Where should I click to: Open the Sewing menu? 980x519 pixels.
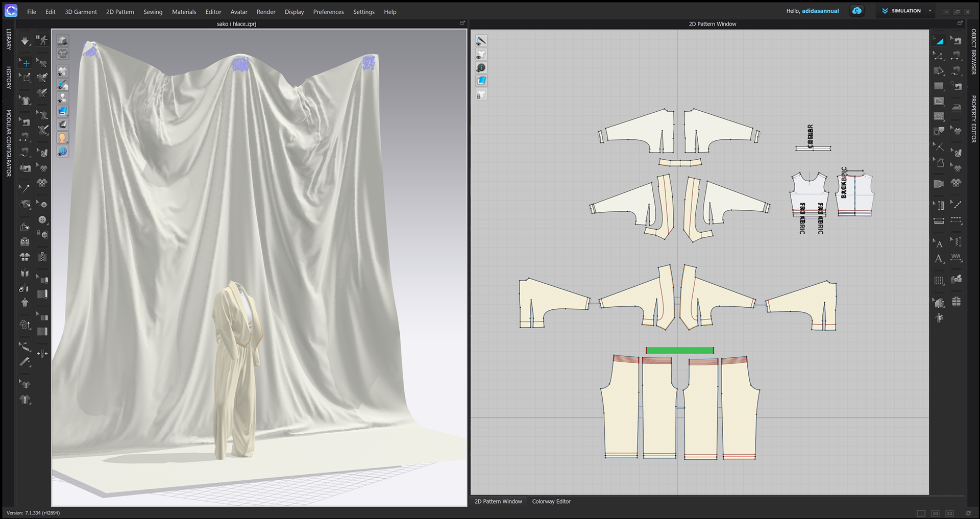click(x=153, y=11)
